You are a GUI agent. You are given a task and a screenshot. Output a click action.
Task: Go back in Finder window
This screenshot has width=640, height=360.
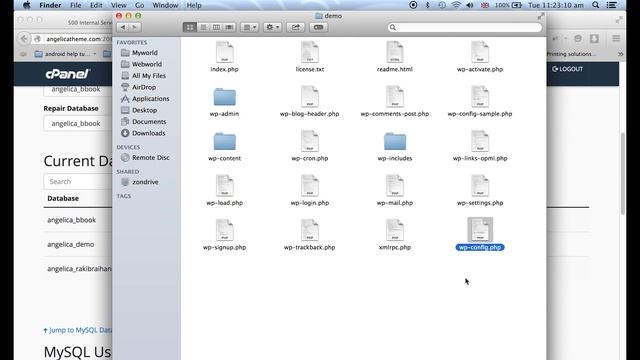123,27
